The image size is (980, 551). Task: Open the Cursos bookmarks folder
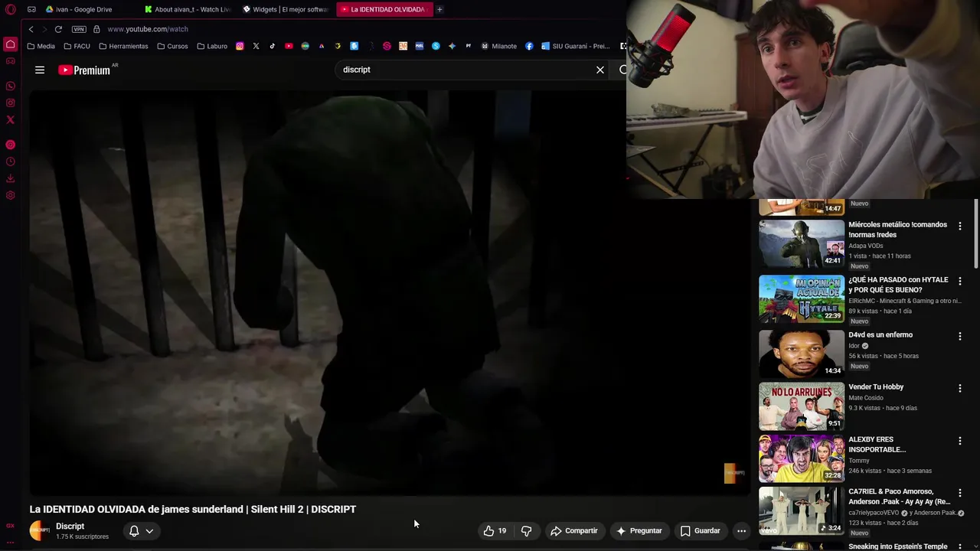pyautogui.click(x=172, y=46)
